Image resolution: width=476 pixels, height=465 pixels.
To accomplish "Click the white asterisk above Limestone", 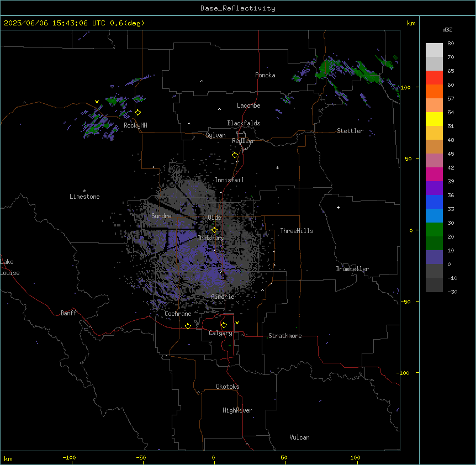I will pos(84,191).
